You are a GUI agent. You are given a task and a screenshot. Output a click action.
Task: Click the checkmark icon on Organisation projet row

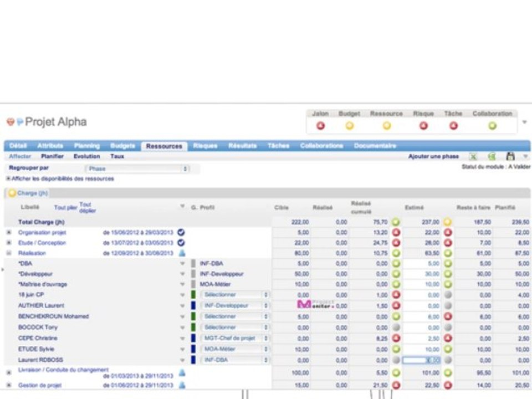(x=181, y=232)
